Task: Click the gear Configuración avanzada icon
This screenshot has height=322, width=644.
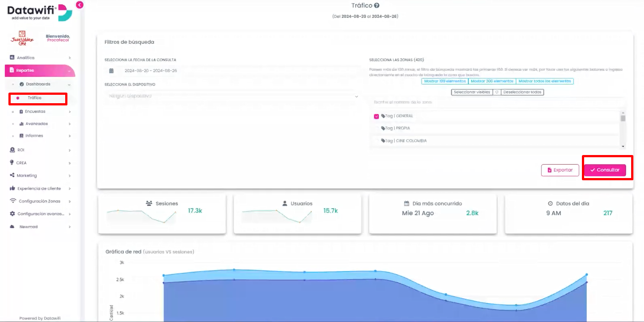Action: click(x=12, y=214)
